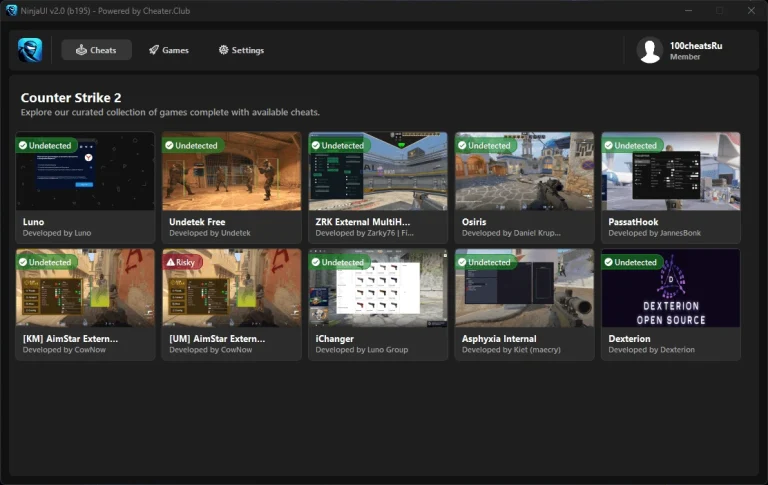
Task: Open the Osiris cheat thumbnail
Action: tap(524, 171)
